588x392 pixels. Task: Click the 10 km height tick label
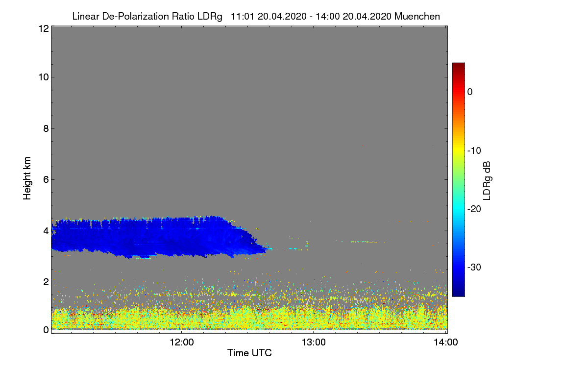tap(43, 77)
